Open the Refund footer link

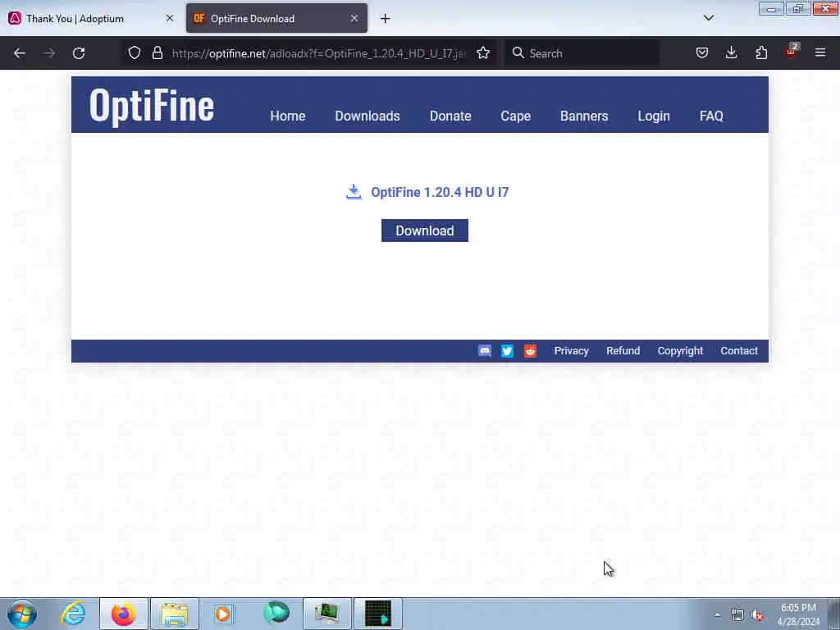click(x=623, y=351)
